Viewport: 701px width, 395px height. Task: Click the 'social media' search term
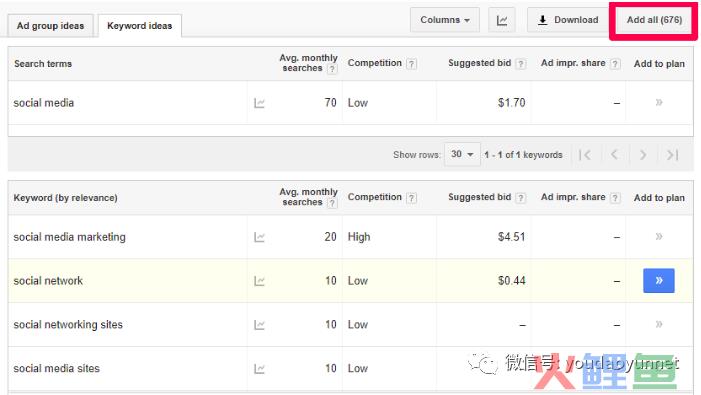43,103
